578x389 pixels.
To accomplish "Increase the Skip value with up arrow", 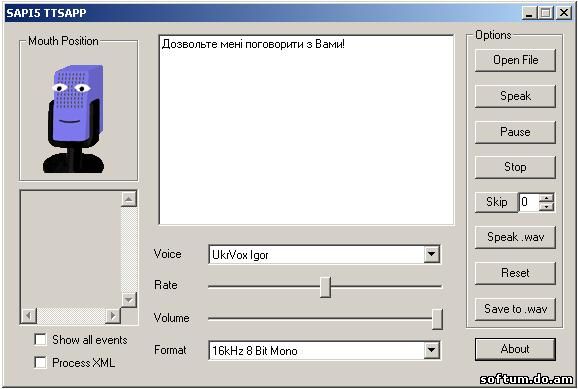I will point(546,198).
